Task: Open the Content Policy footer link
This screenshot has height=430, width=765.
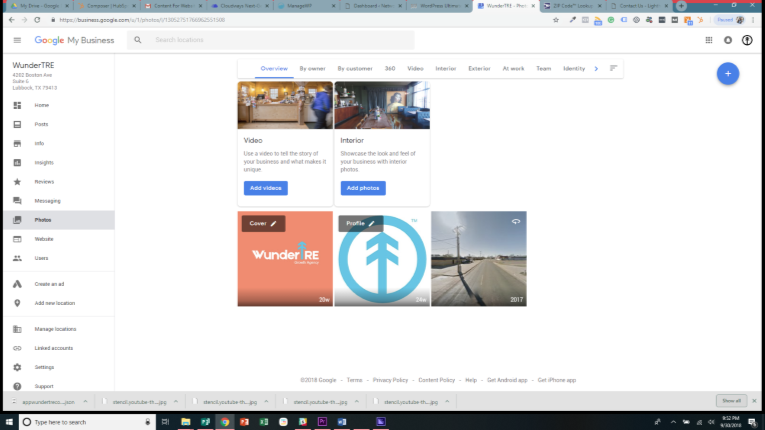Action: pos(437,380)
